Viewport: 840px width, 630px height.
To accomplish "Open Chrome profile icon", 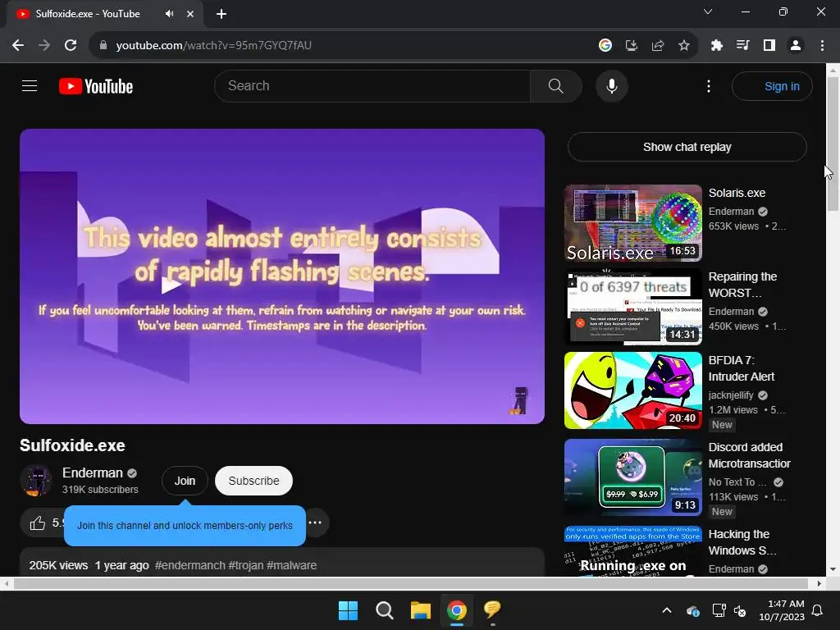I will point(796,45).
